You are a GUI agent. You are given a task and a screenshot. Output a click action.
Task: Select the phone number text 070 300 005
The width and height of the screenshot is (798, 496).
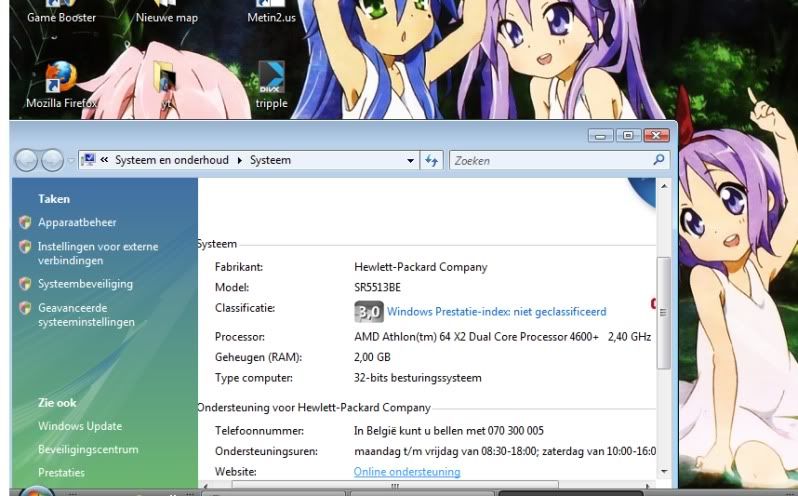516,431
